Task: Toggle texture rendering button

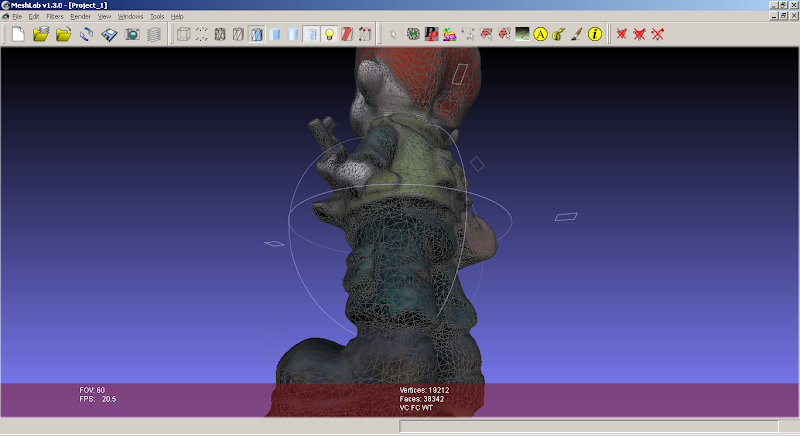Action: pyautogui.click(x=311, y=34)
